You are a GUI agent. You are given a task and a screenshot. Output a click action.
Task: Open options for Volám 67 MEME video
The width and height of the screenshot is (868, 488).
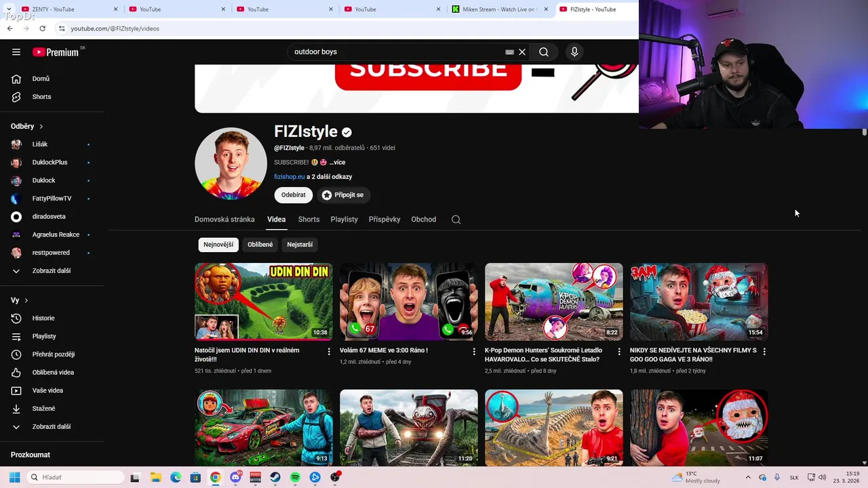tap(474, 352)
